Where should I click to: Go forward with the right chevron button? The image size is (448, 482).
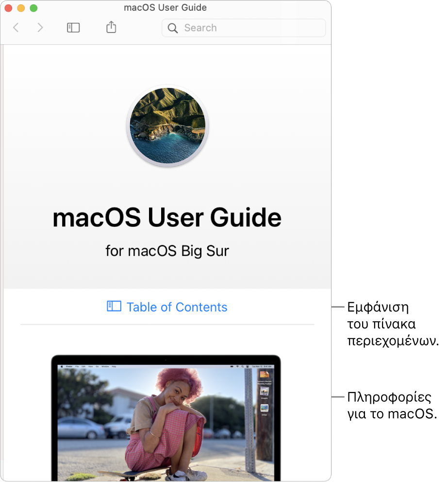tap(40, 28)
